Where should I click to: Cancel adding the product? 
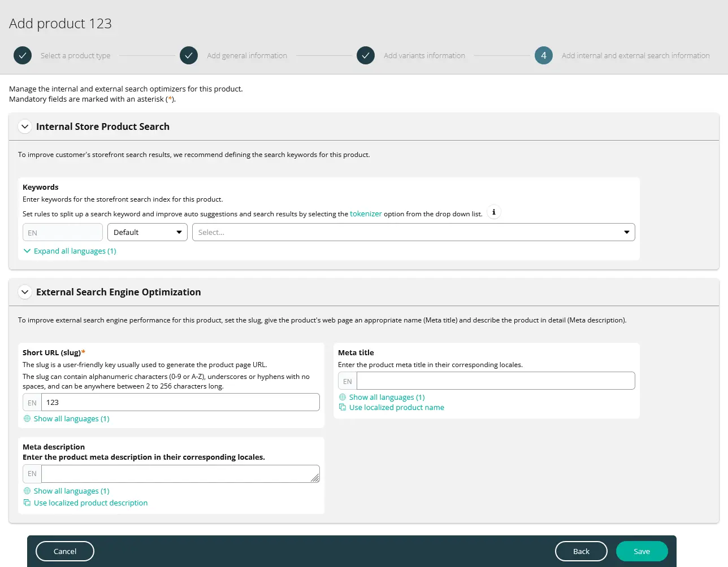click(x=64, y=551)
